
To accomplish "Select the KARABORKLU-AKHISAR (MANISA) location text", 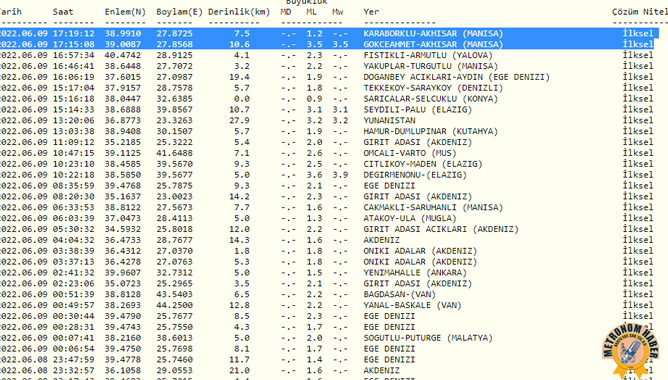I will click(x=433, y=33).
